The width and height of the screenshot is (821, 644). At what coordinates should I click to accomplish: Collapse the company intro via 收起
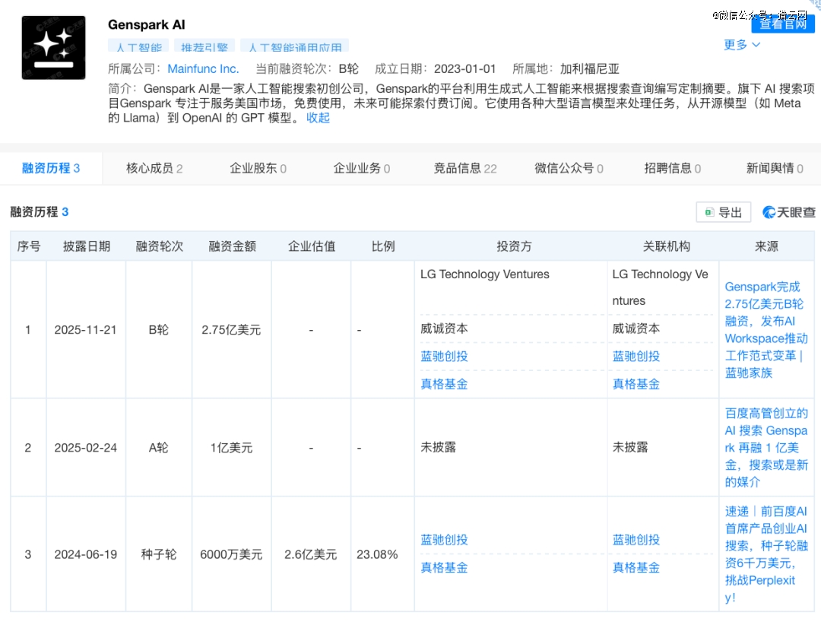(318, 118)
